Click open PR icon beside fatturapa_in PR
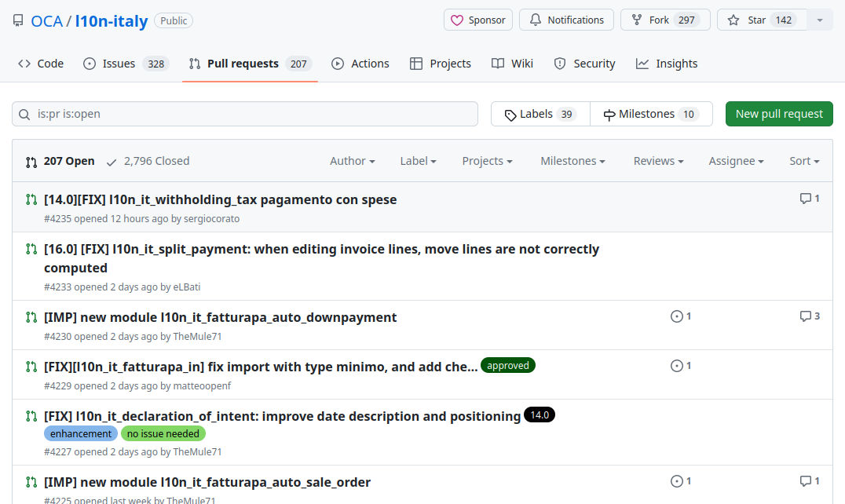Viewport: 845px width, 504px height. [31, 367]
